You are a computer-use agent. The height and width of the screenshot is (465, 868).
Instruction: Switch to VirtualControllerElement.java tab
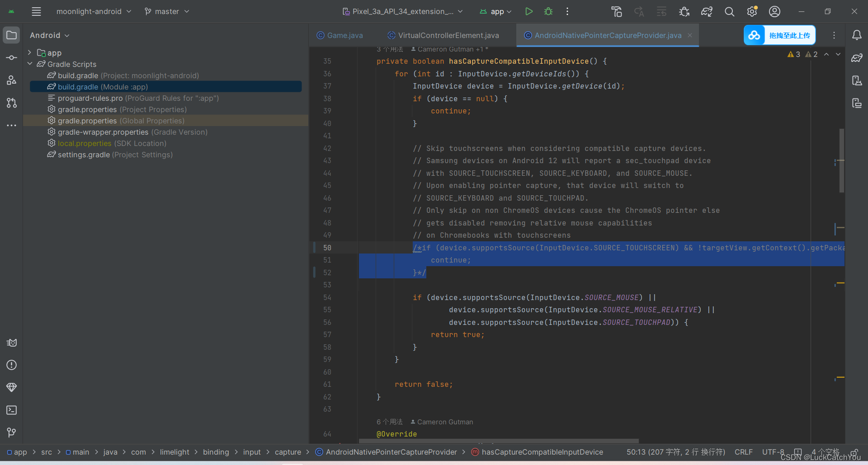(x=443, y=35)
